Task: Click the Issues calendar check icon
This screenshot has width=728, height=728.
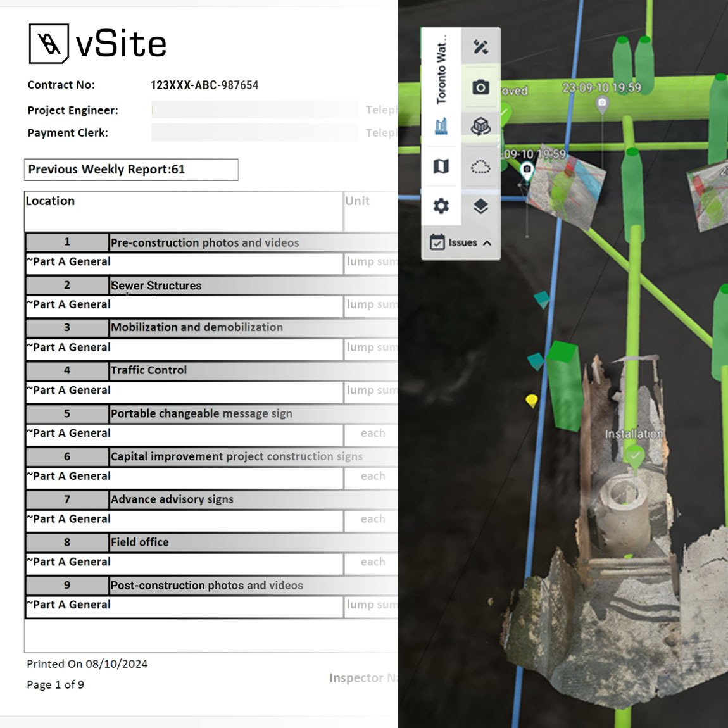Action: (x=437, y=242)
